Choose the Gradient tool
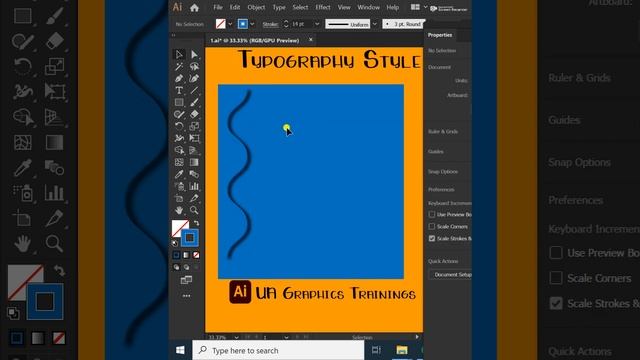The width and height of the screenshot is (640, 360). point(194,162)
